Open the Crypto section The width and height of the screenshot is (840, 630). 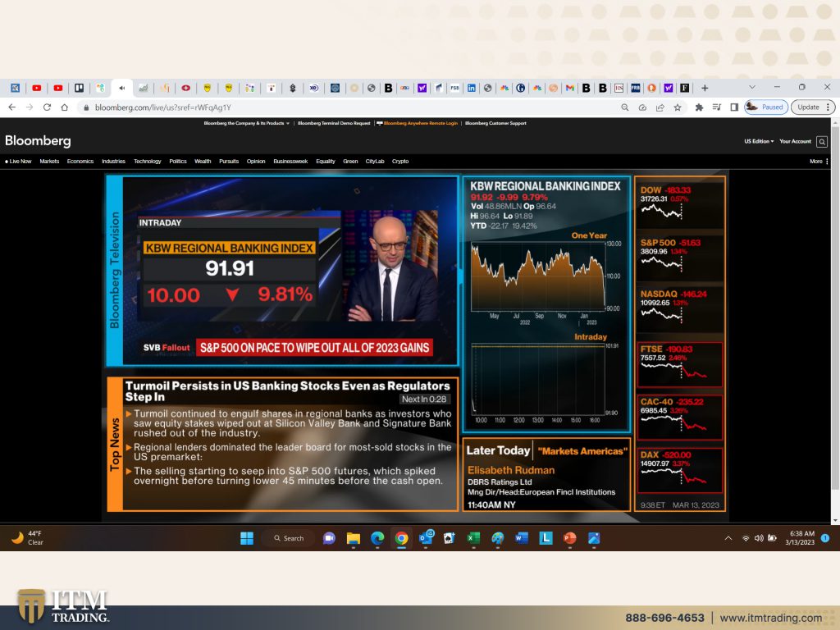tap(400, 162)
